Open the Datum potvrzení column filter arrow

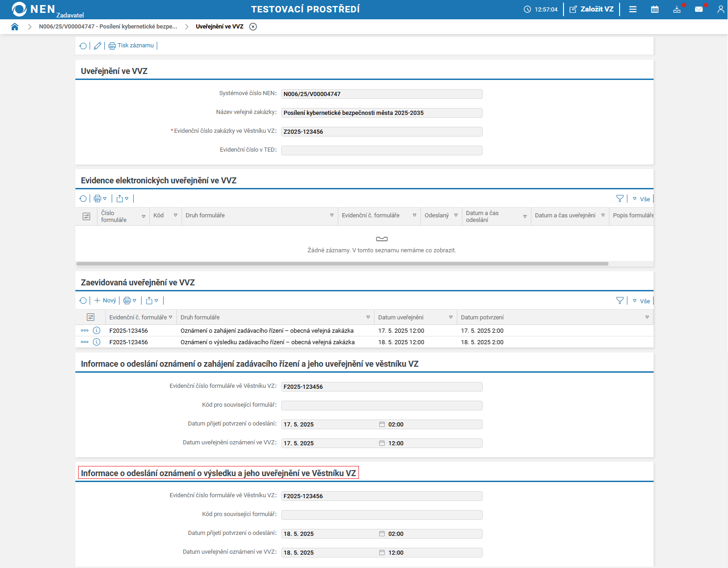[647, 317]
